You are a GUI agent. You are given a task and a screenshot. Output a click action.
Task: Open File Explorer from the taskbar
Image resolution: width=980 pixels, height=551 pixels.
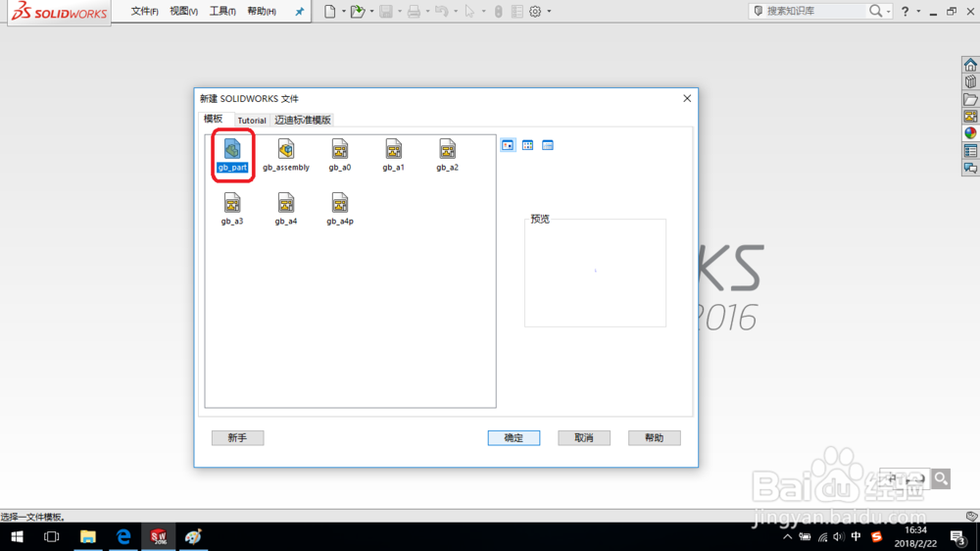[88, 536]
